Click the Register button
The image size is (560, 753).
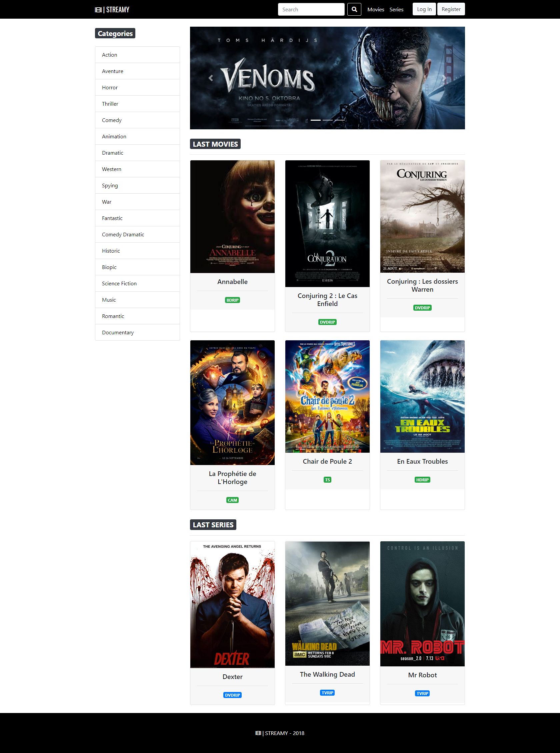click(451, 9)
